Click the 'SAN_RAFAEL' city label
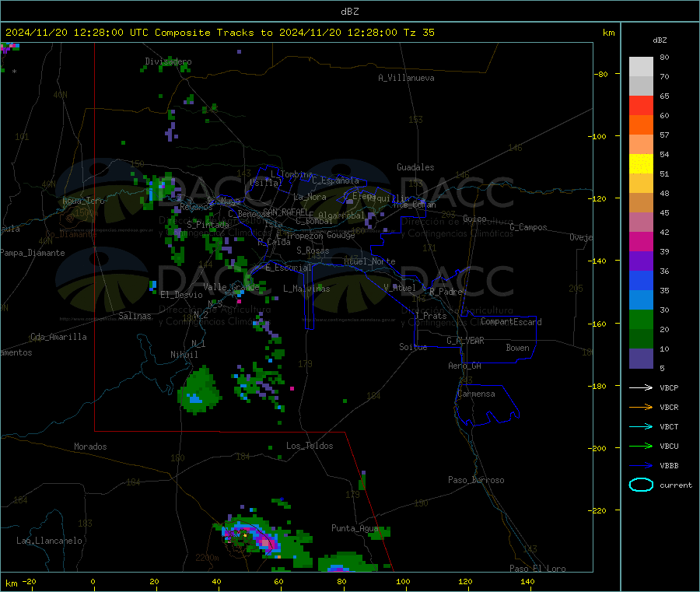This screenshot has width=700, height=592. [285, 212]
